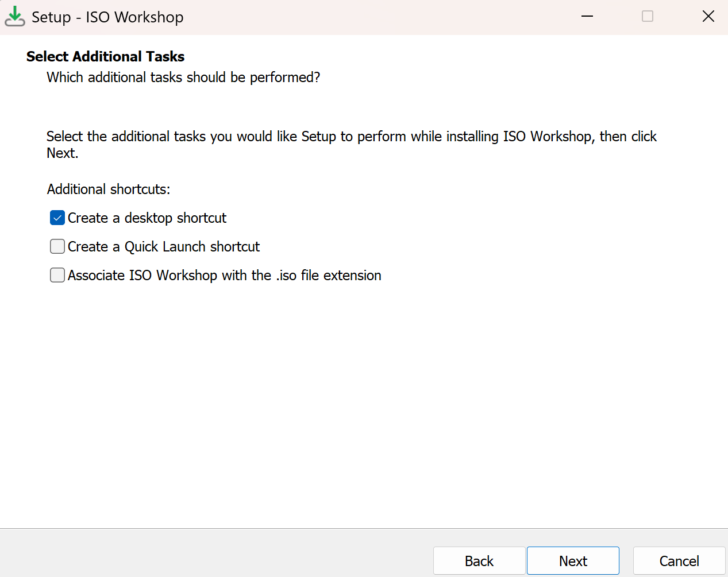
Task: Uncheck the desktop shortcut checkbox
Action: 57,218
